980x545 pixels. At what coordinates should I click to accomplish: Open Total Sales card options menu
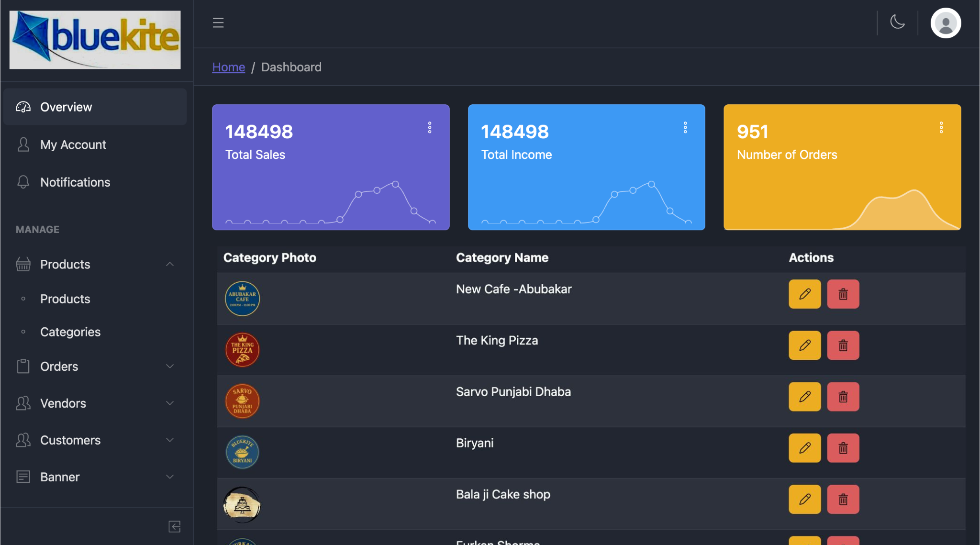pyautogui.click(x=430, y=127)
